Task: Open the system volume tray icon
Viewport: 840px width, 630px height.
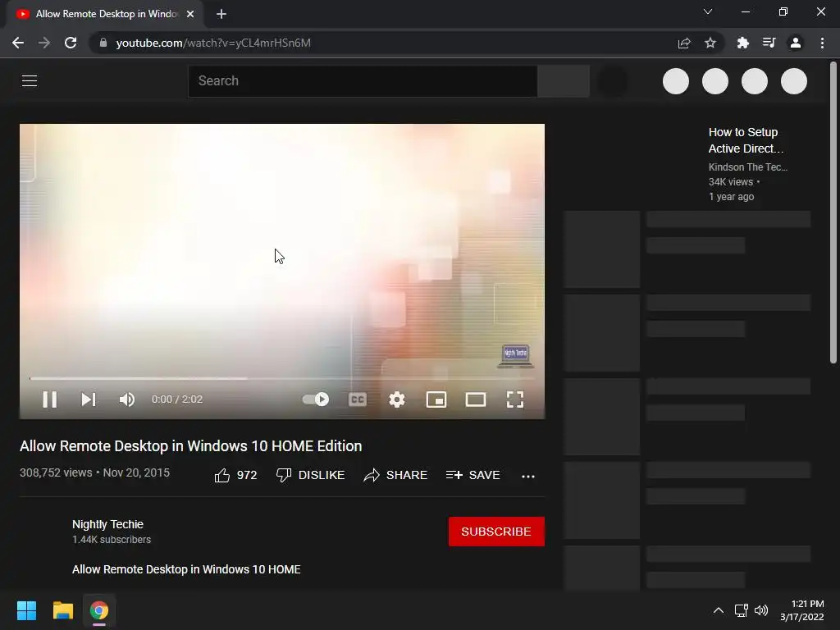Action: [761, 610]
